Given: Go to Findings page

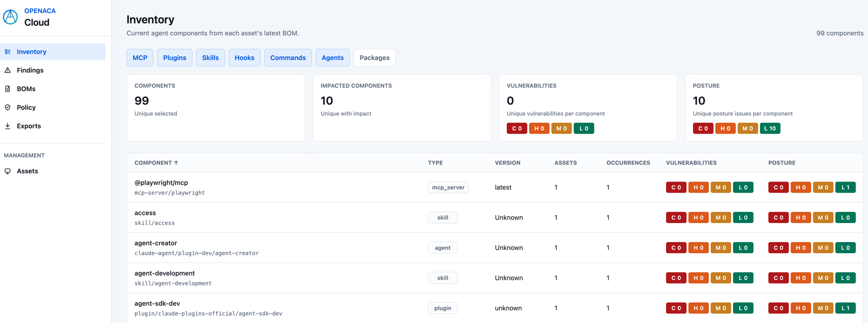Looking at the screenshot, I should click(x=53, y=70).
